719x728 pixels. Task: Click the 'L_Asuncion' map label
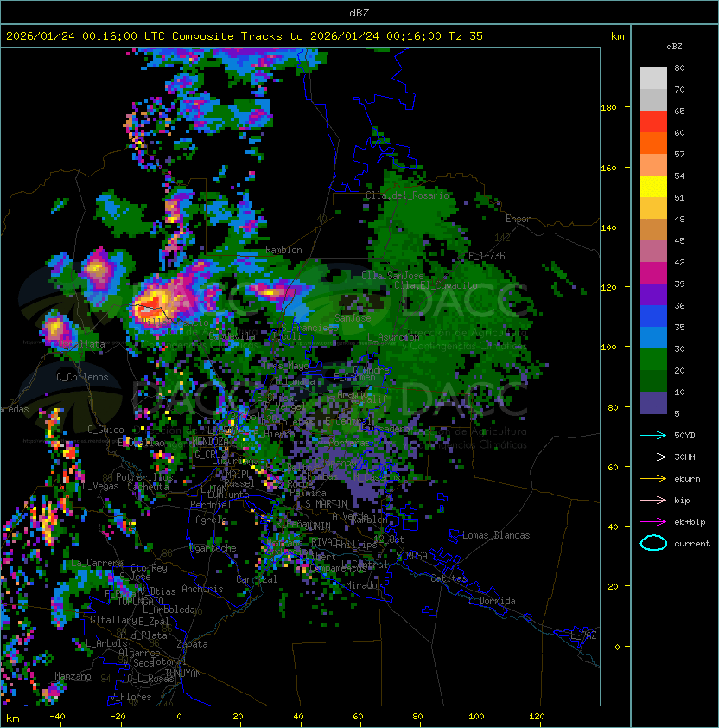(393, 337)
